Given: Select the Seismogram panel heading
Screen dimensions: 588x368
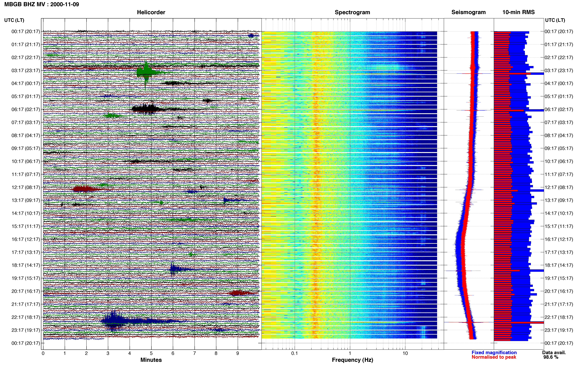Looking at the screenshot, I should 469,12.
